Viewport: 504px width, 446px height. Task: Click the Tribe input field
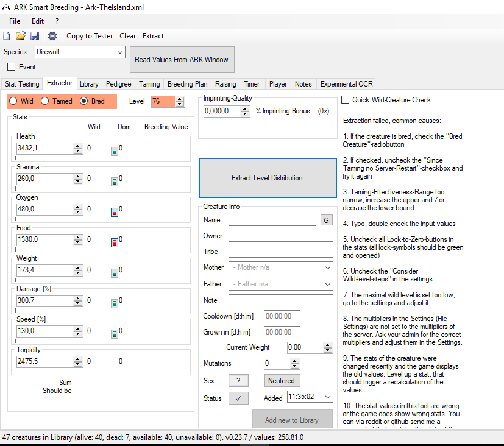point(280,252)
